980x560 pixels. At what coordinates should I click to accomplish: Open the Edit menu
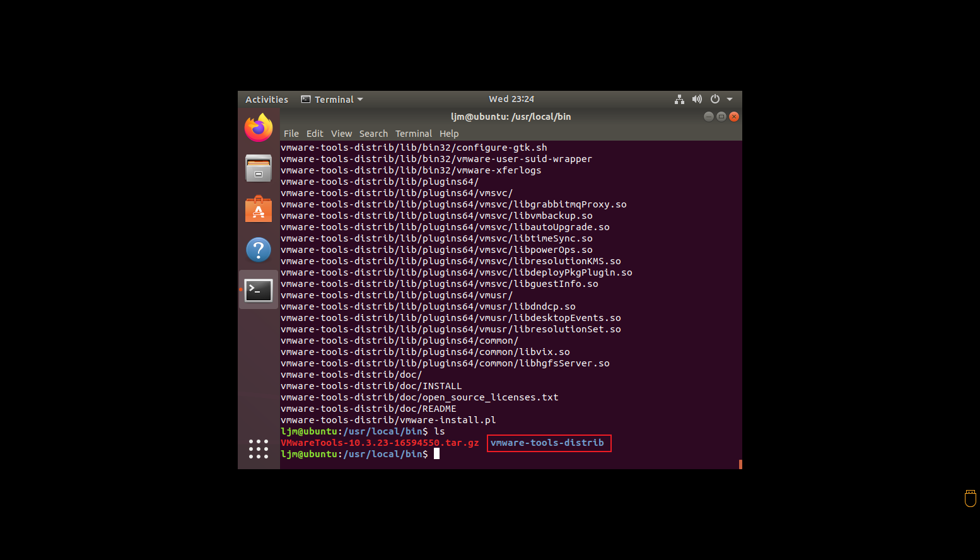(x=315, y=134)
